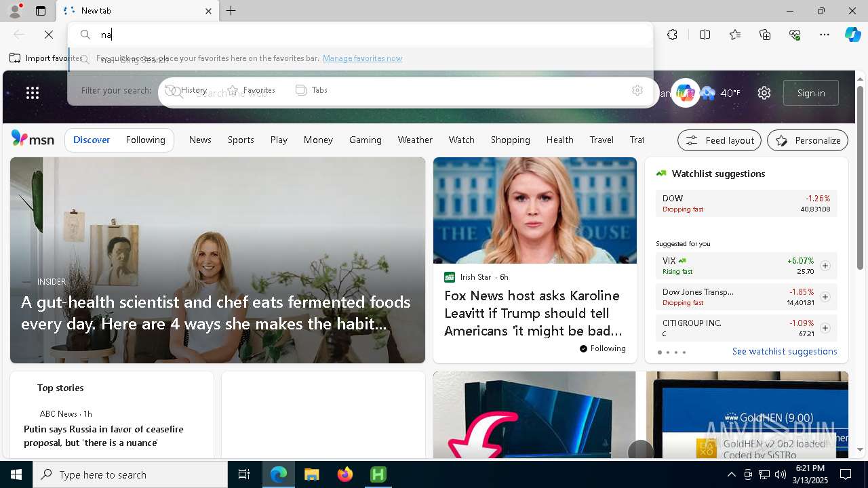Add CITIGROUP INC. to watchlist
Screen dimensions: 868x488
click(x=825, y=328)
